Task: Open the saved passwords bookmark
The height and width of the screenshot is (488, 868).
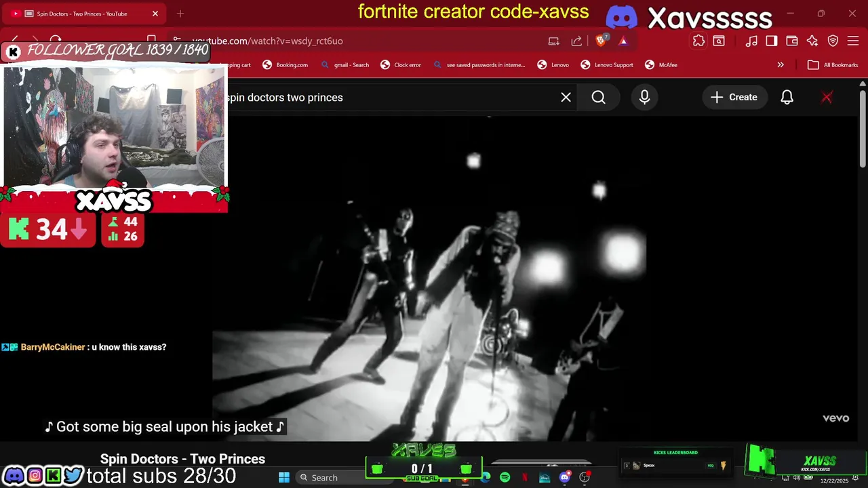Action: (x=479, y=65)
